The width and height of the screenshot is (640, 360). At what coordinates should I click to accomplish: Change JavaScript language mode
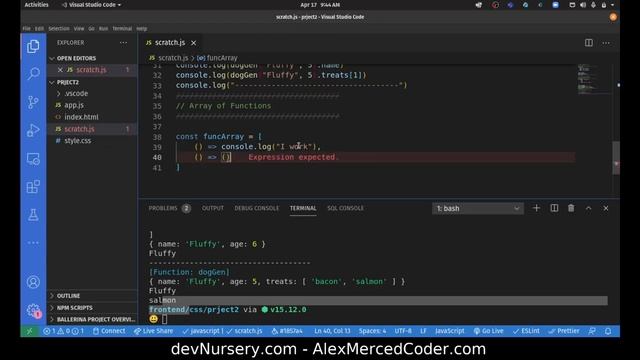point(449,331)
